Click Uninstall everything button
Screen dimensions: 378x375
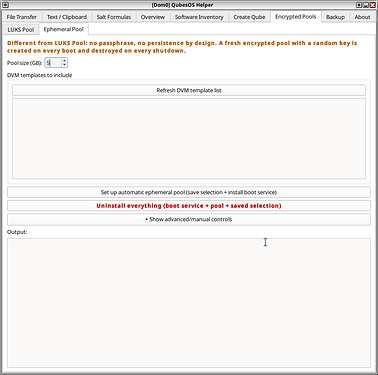click(189, 206)
